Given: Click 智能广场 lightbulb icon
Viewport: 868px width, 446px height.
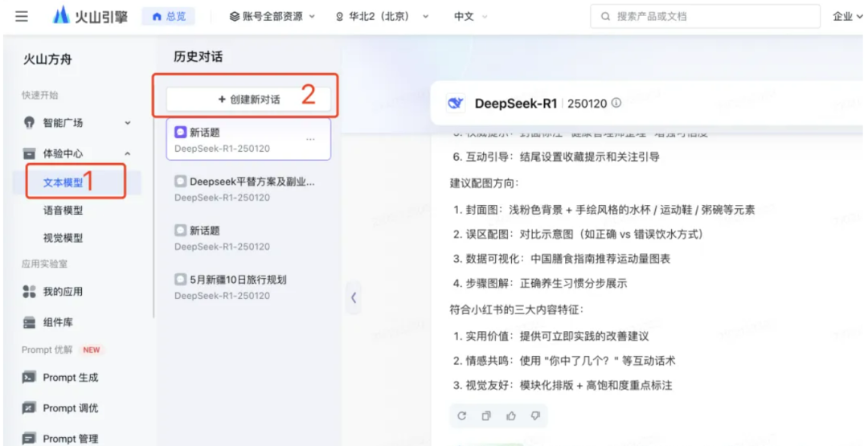Looking at the screenshot, I should [x=29, y=123].
